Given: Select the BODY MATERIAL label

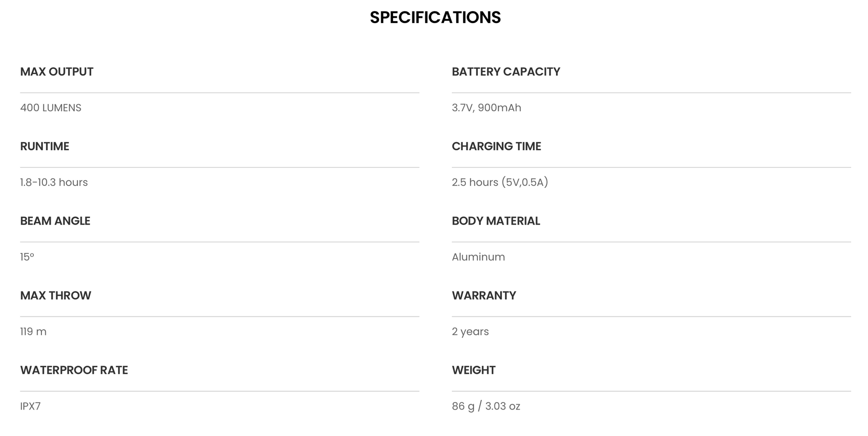Looking at the screenshot, I should pos(496,221).
